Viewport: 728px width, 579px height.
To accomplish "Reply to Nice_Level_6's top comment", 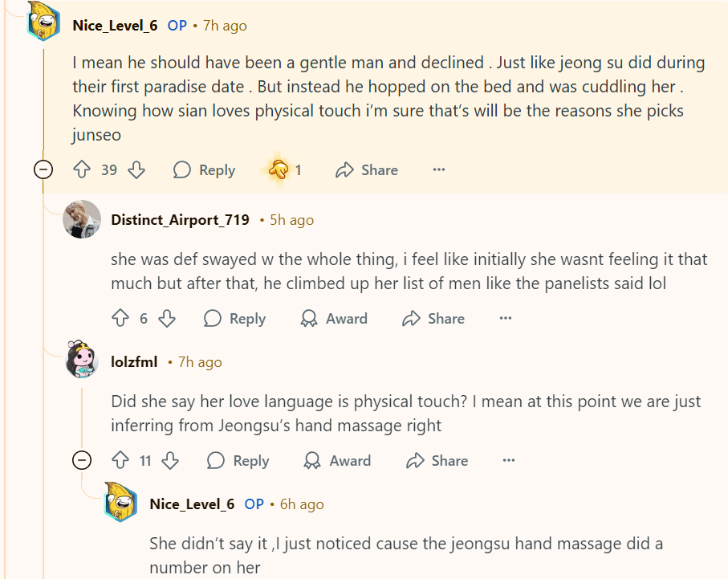I will [205, 169].
